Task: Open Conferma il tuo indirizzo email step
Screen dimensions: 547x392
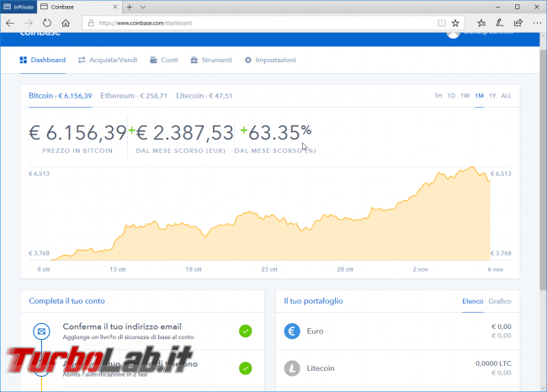Action: [x=142, y=331]
